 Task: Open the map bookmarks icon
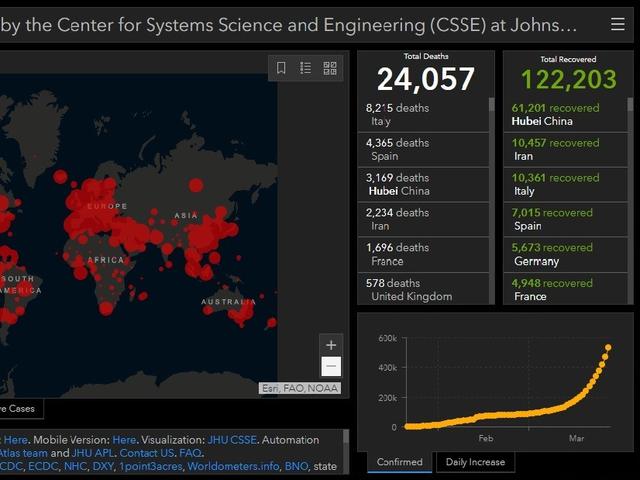[281, 68]
